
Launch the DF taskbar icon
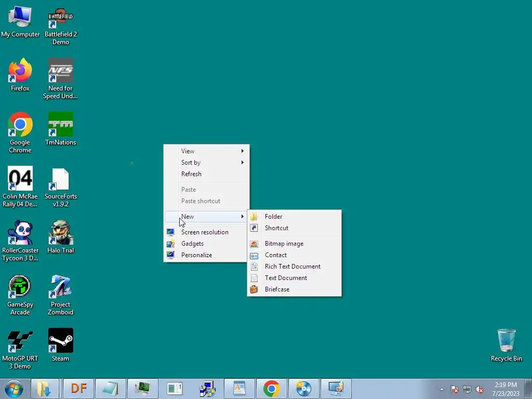click(78, 389)
